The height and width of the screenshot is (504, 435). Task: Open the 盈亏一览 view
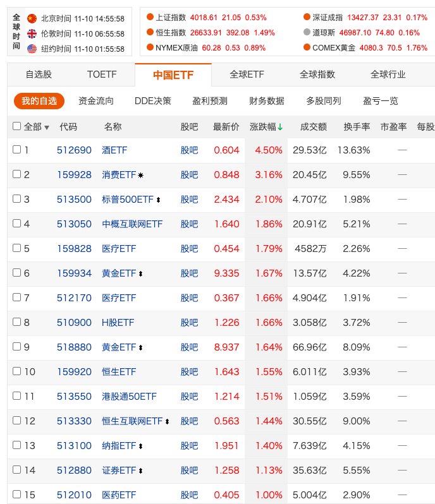point(381,101)
